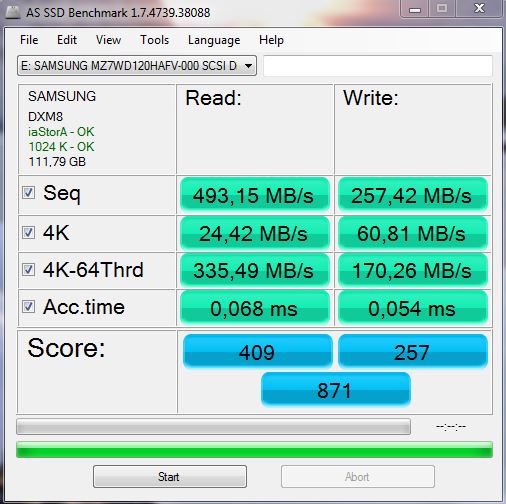This screenshot has width=506, height=504.
Task: Open the drive selection dropdown arrow
Action: click(248, 66)
